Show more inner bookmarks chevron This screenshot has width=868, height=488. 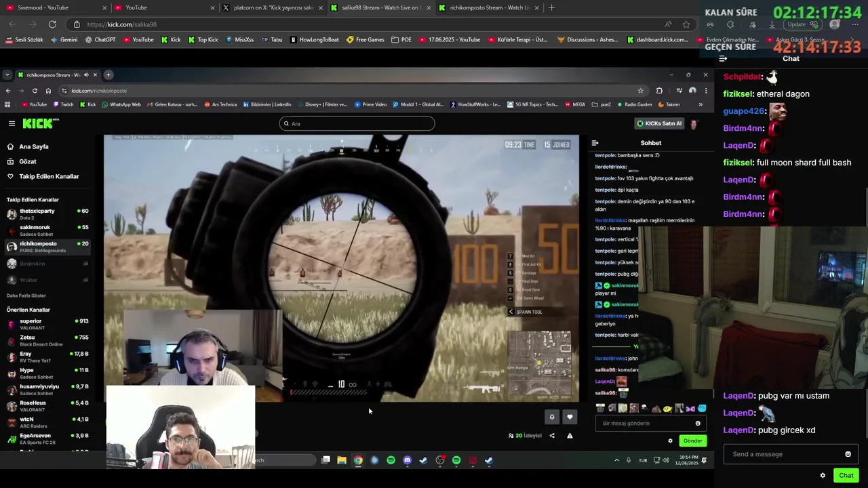pyautogui.click(x=701, y=104)
